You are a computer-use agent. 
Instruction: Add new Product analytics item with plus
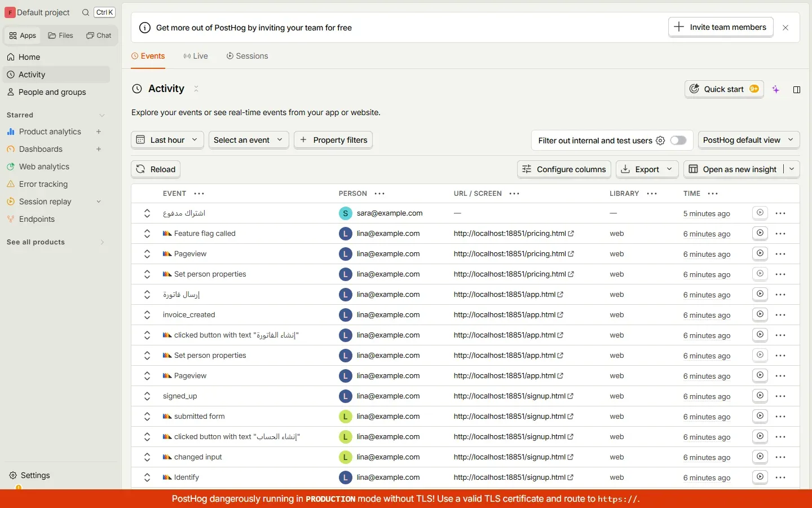click(99, 132)
